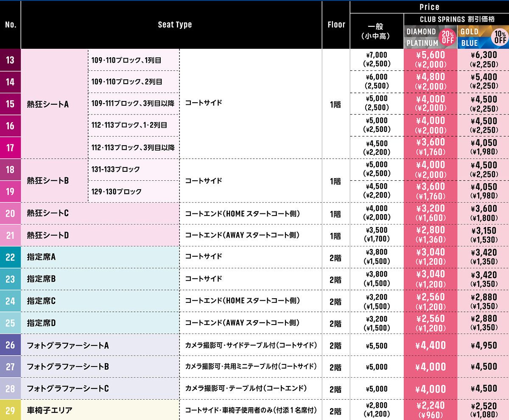Click the ¥2,520 Gold price
Viewport: 509px width, 420px height.
pyautogui.click(x=484, y=406)
